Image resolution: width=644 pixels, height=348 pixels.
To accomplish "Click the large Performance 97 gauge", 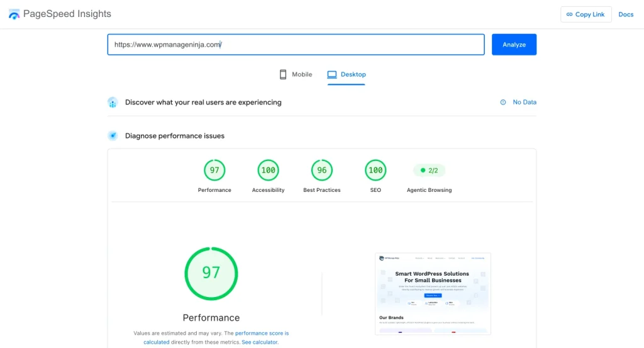I will coord(211,273).
